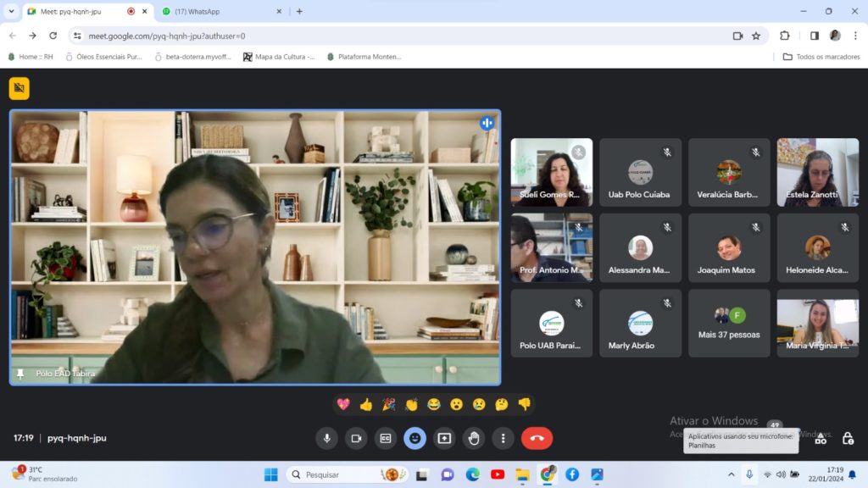This screenshot has width=868, height=488.
Task: Click the present screen button
Action: [x=444, y=438]
